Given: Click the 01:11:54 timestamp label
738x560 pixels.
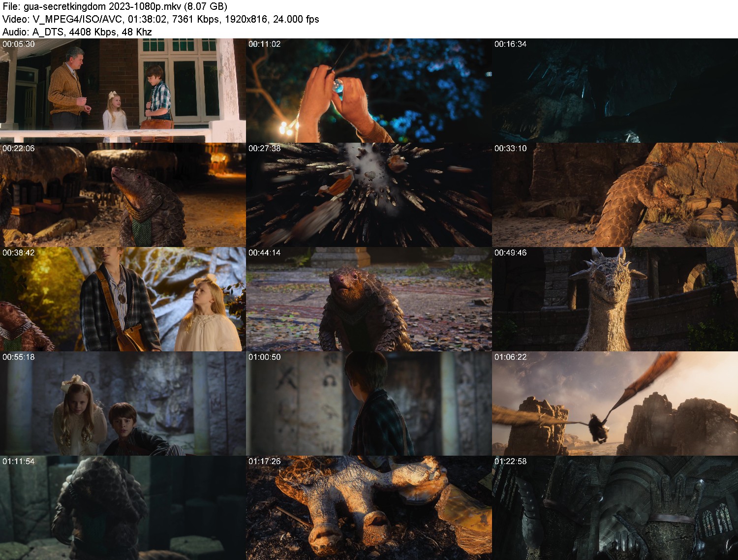Looking at the screenshot, I should 19,461.
